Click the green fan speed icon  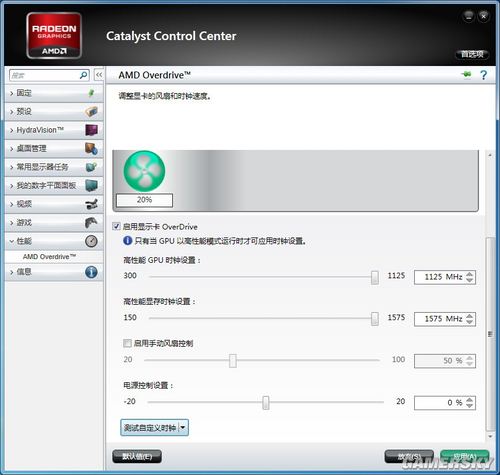144,171
